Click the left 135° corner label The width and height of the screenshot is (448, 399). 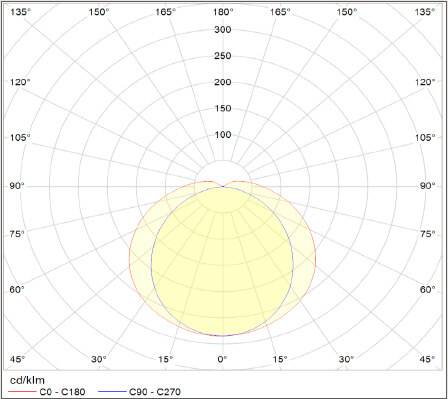(20, 12)
